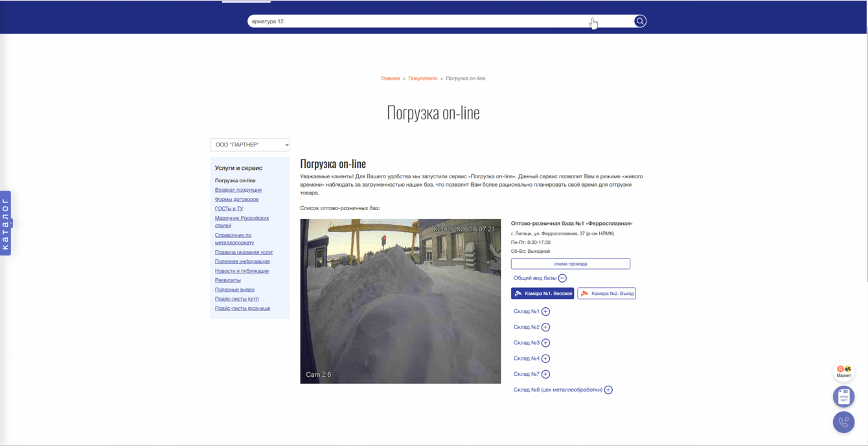Click the Услуги и сервис sidebar heading
Viewport: 868px width, 446px height.
tap(238, 168)
